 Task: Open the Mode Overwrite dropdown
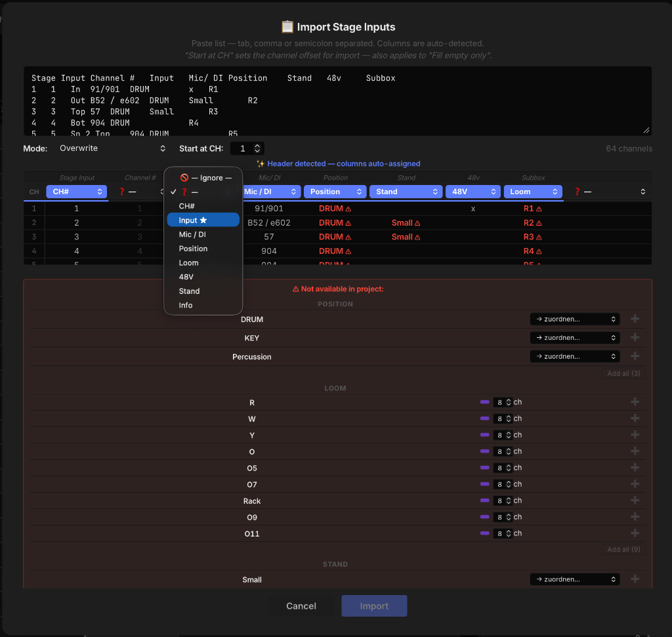tap(112, 148)
